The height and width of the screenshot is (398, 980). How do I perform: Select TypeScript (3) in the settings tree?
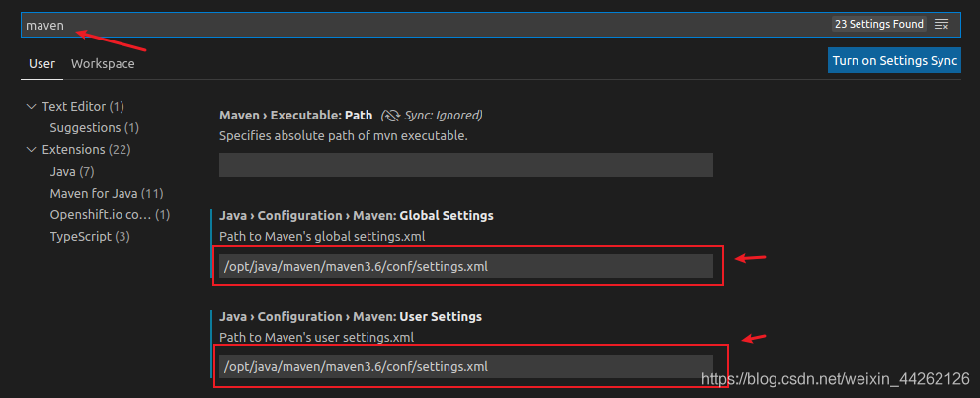[x=90, y=237]
